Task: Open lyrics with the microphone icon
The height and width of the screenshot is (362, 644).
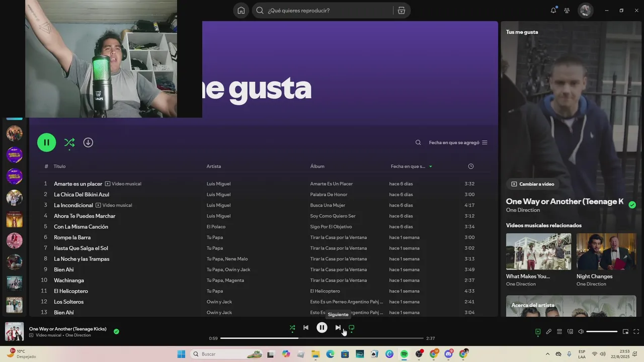Action: [548, 332]
